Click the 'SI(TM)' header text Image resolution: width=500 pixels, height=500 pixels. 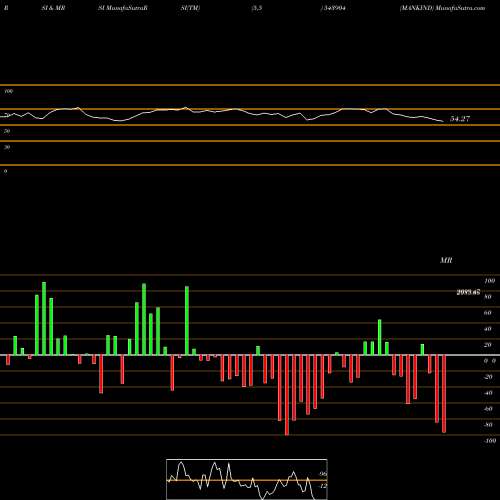pyautogui.click(x=190, y=8)
